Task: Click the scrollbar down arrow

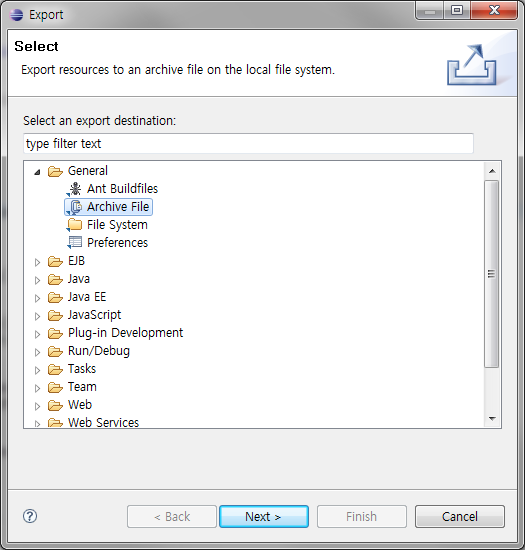Action: [x=492, y=418]
